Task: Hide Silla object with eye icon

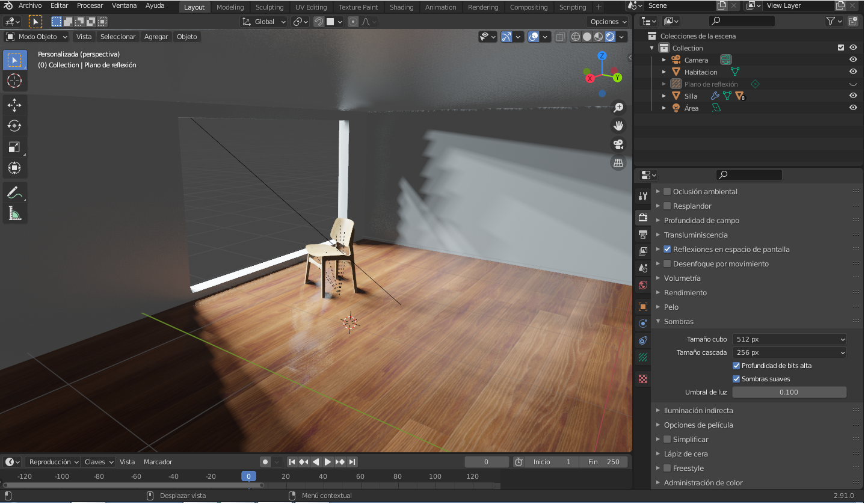Action: pyautogui.click(x=852, y=96)
